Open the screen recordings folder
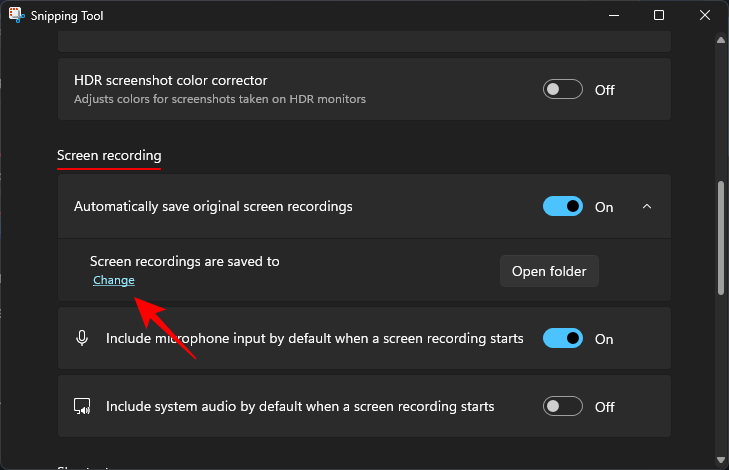Viewport: 729px width, 470px height. point(549,271)
